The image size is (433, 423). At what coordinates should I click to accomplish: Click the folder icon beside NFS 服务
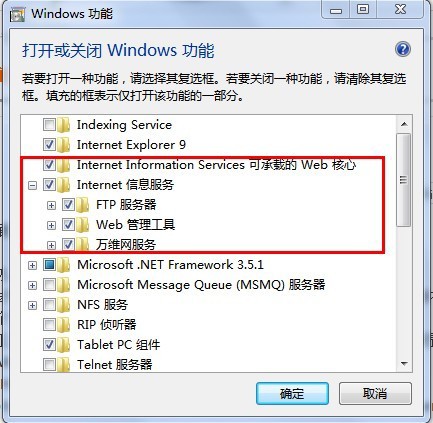coord(63,305)
